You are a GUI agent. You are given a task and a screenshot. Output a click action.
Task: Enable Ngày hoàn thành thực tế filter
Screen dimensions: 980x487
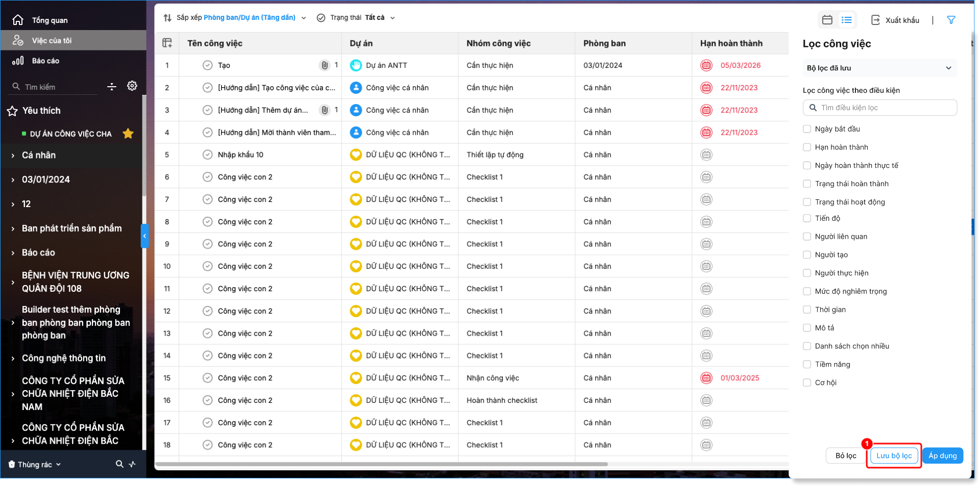click(x=807, y=166)
